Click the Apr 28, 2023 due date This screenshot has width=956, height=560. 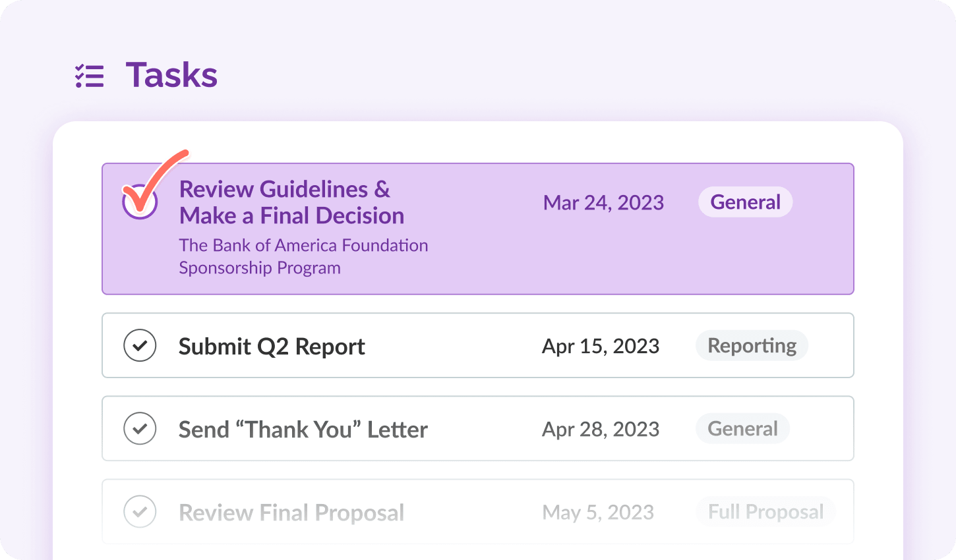click(x=601, y=429)
